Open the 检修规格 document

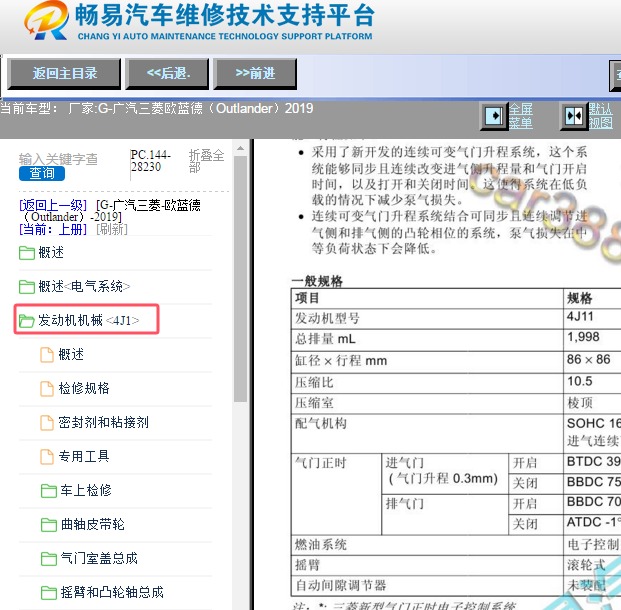[84, 388]
